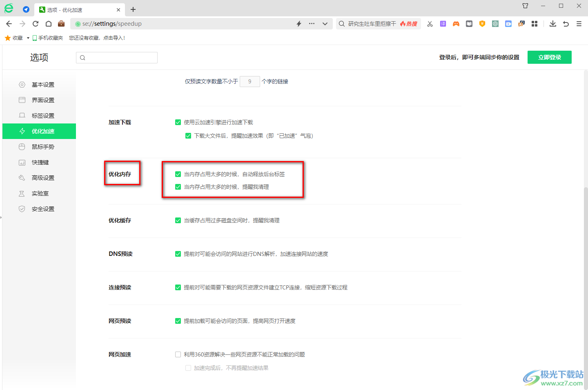Open 安全设置 in sidebar
The width and height of the screenshot is (588, 390).
[x=39, y=209]
